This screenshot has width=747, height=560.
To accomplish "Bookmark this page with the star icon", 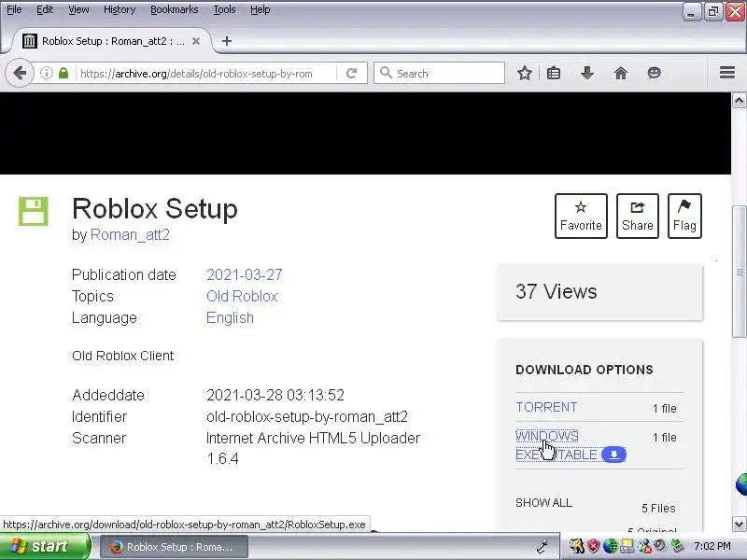I will 525,74.
